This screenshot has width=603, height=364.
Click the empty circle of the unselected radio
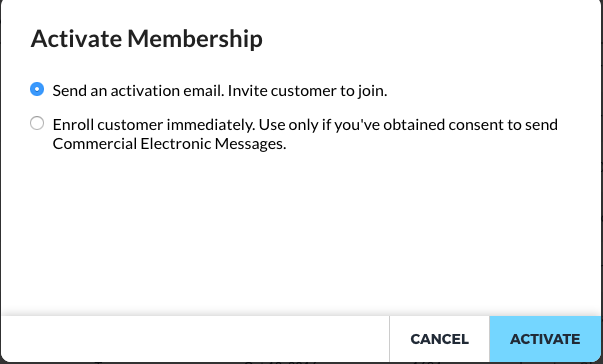tap(37, 123)
